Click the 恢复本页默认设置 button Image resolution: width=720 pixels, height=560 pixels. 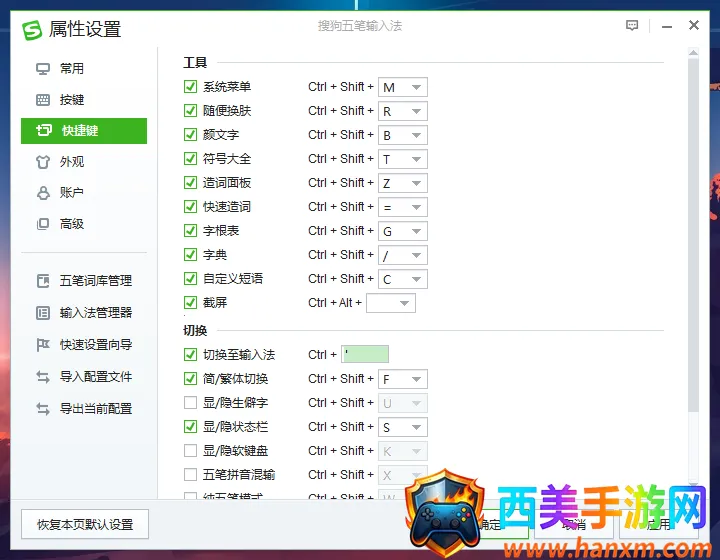84,524
